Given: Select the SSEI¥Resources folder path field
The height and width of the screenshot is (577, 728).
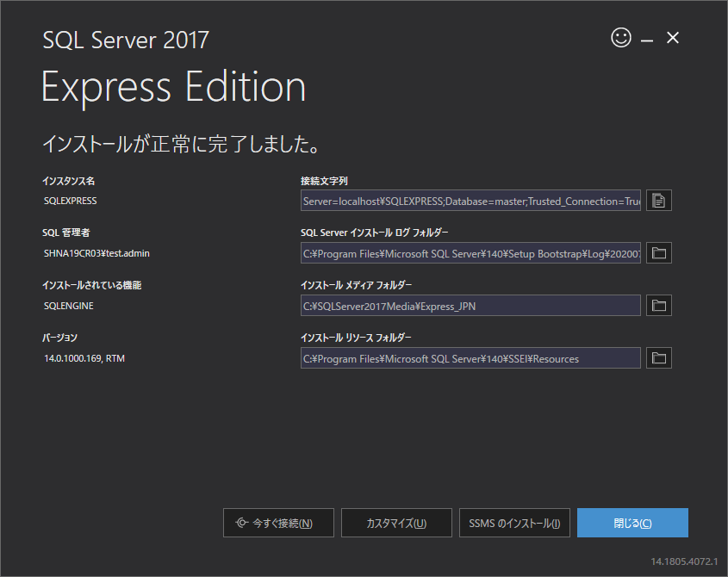Looking at the screenshot, I should point(470,358).
